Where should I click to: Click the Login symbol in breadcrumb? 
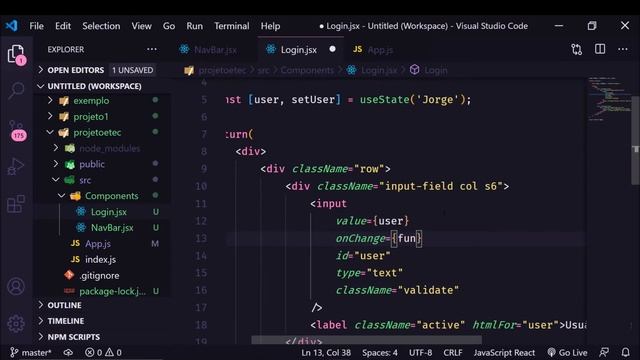click(436, 70)
